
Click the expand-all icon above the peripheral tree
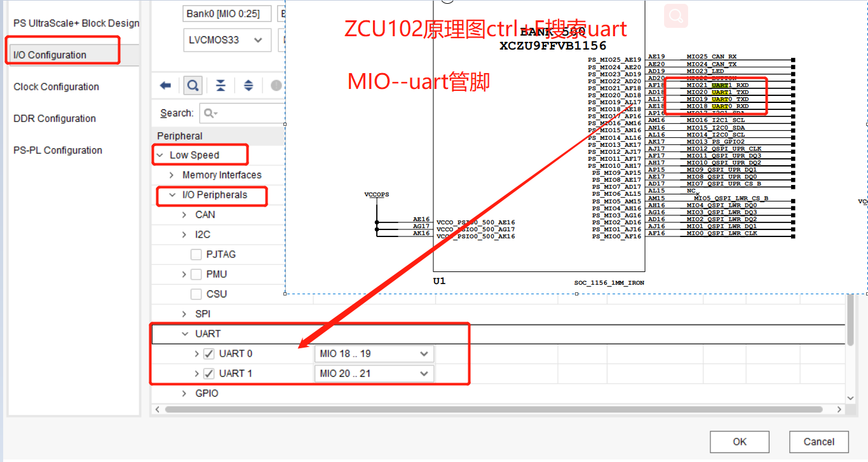click(x=248, y=85)
